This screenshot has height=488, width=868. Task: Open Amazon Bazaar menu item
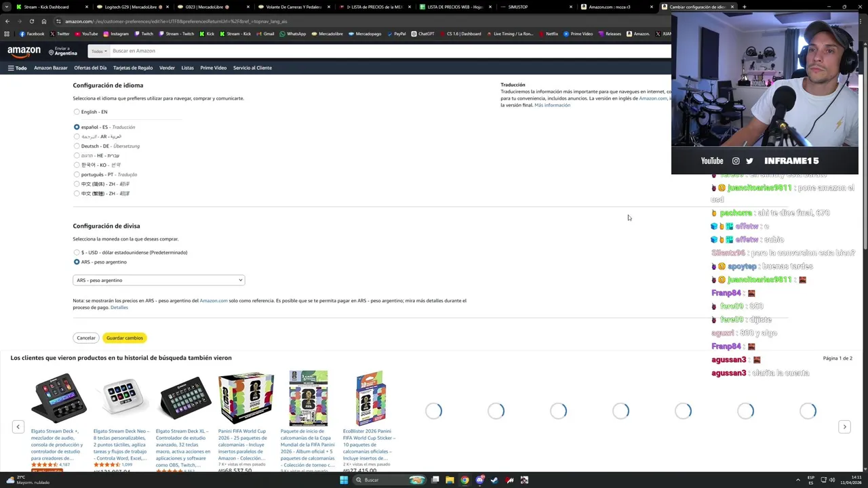pos(51,68)
